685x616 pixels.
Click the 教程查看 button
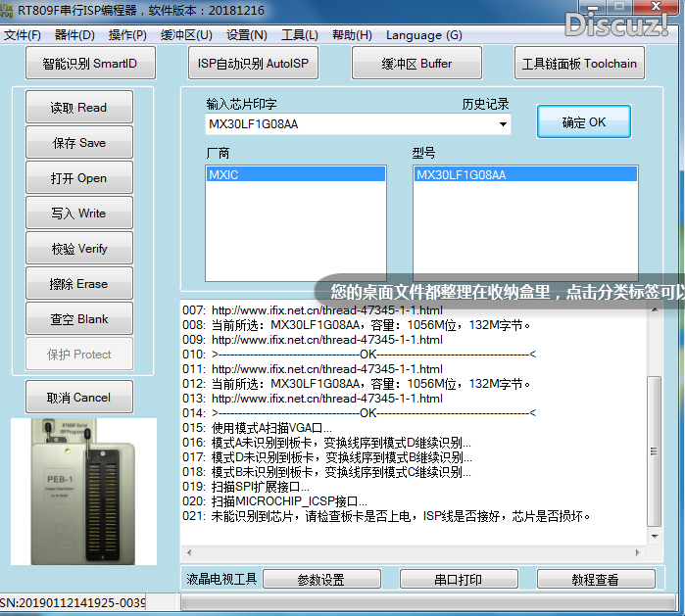596,580
